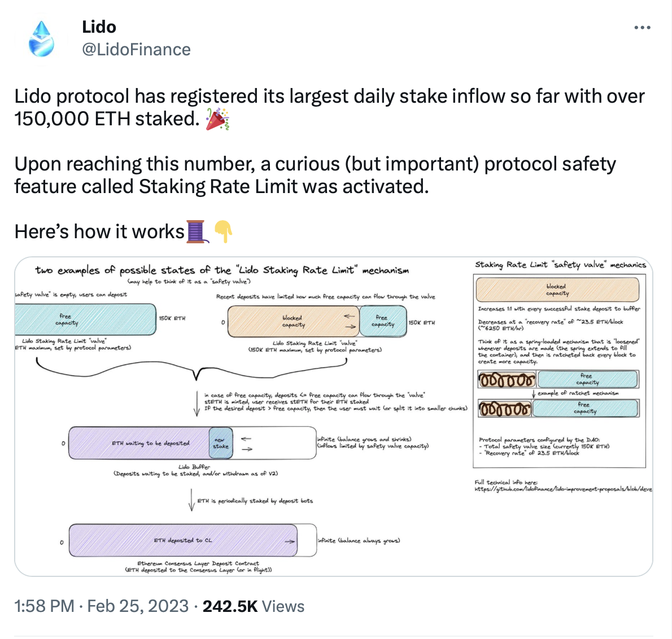Click the upper coiled spring illustration
Screen dimensions: 672x639
pos(507,379)
